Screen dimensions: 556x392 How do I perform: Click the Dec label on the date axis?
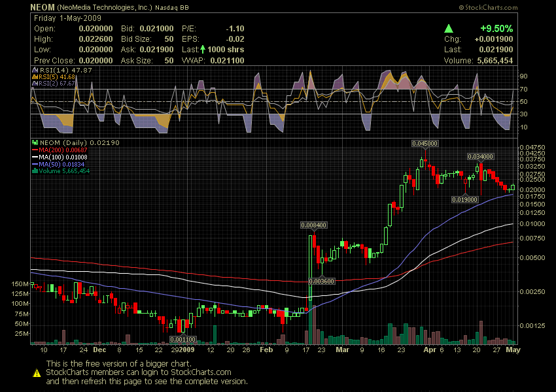tap(99, 350)
